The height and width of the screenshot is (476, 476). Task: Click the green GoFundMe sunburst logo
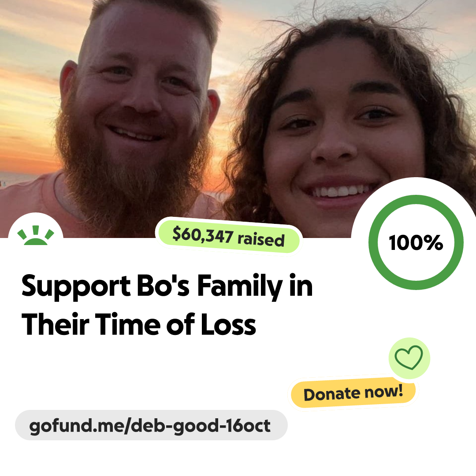[x=36, y=235]
